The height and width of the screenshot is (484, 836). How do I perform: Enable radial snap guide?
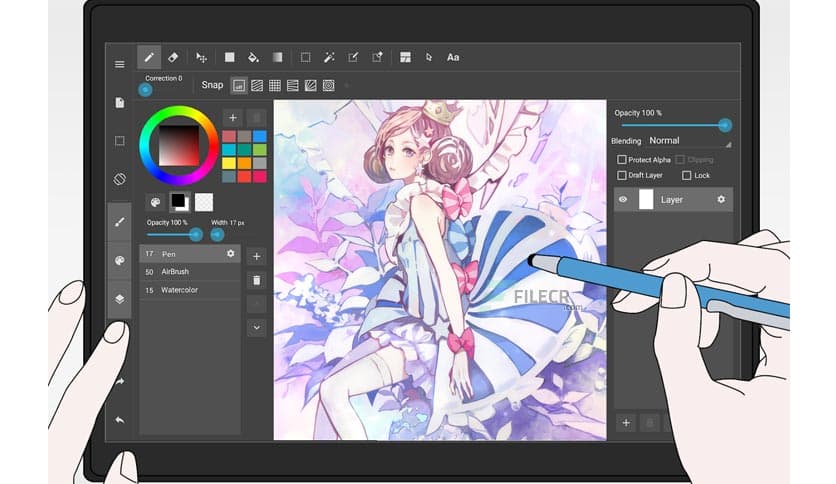(311, 85)
